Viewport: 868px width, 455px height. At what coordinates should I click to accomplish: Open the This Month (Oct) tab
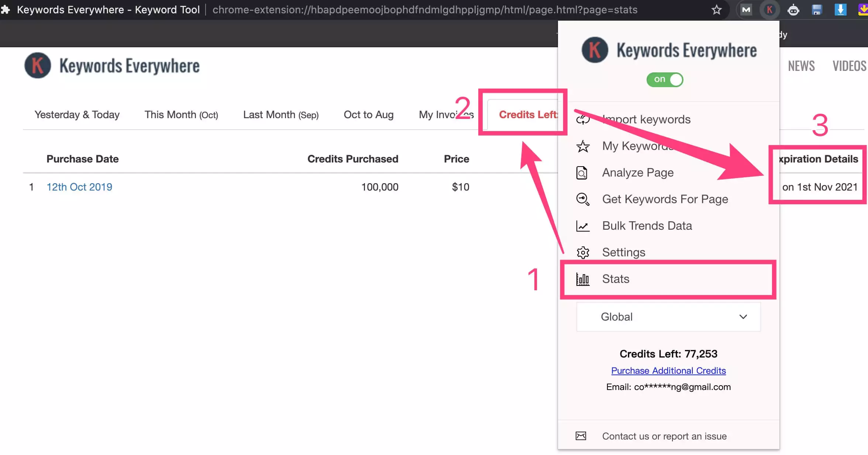(181, 114)
